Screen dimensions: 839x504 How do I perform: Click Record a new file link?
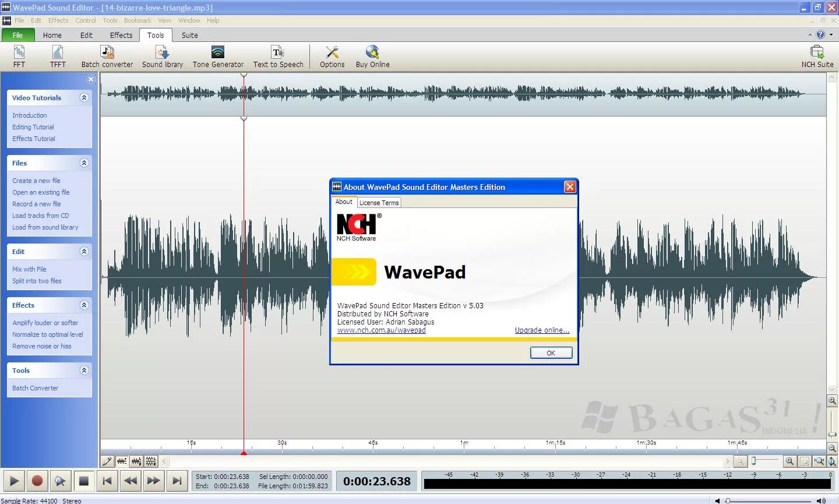coord(37,204)
